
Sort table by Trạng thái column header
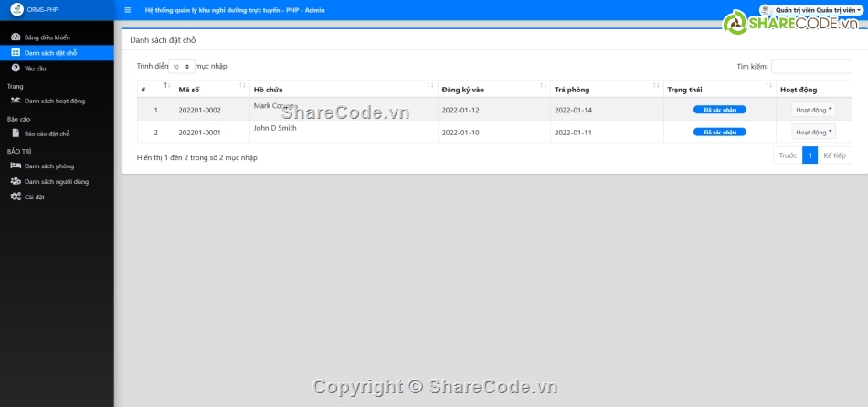coord(717,90)
